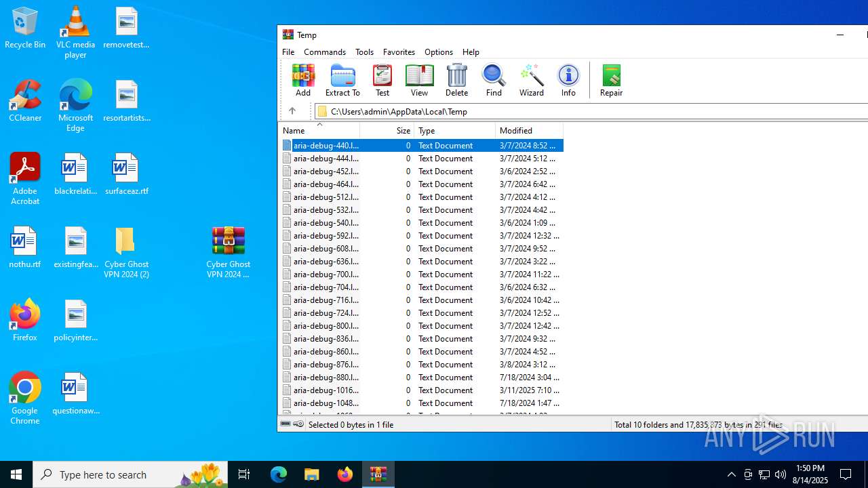Viewport: 868px width, 488px height.
Task: Click the Delete trash icon
Action: [x=456, y=81]
